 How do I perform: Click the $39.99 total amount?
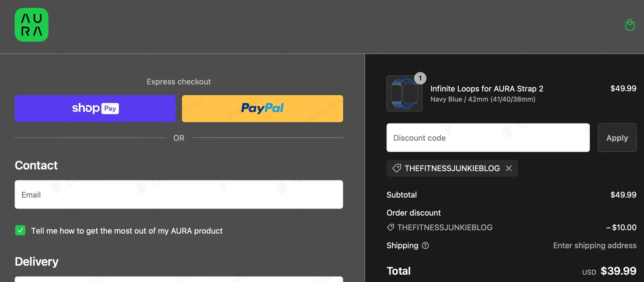pos(618,271)
